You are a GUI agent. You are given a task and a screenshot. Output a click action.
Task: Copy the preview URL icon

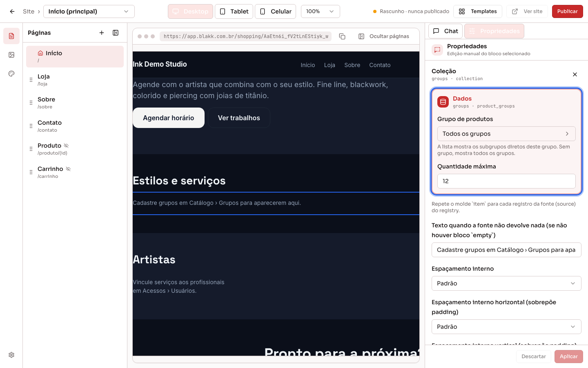[342, 36]
